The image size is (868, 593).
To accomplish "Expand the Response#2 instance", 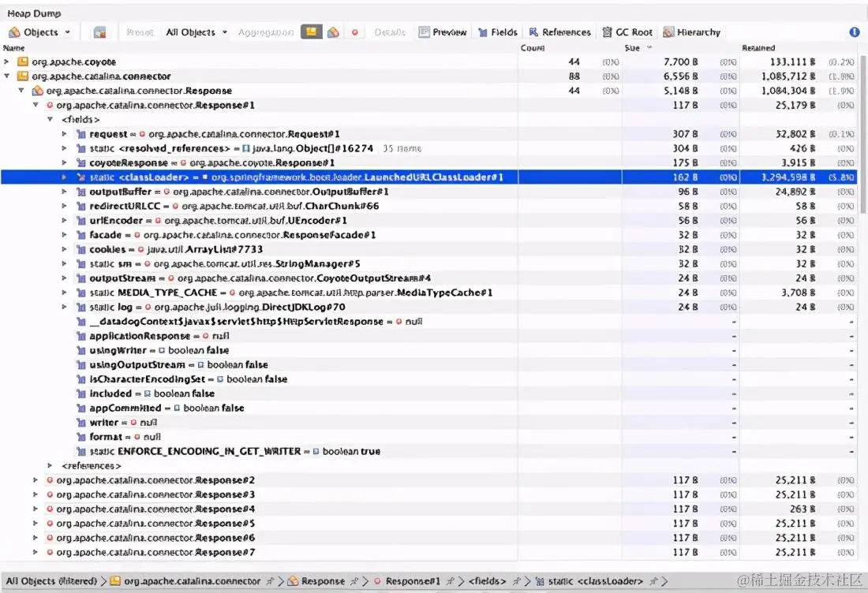I will click(36, 480).
